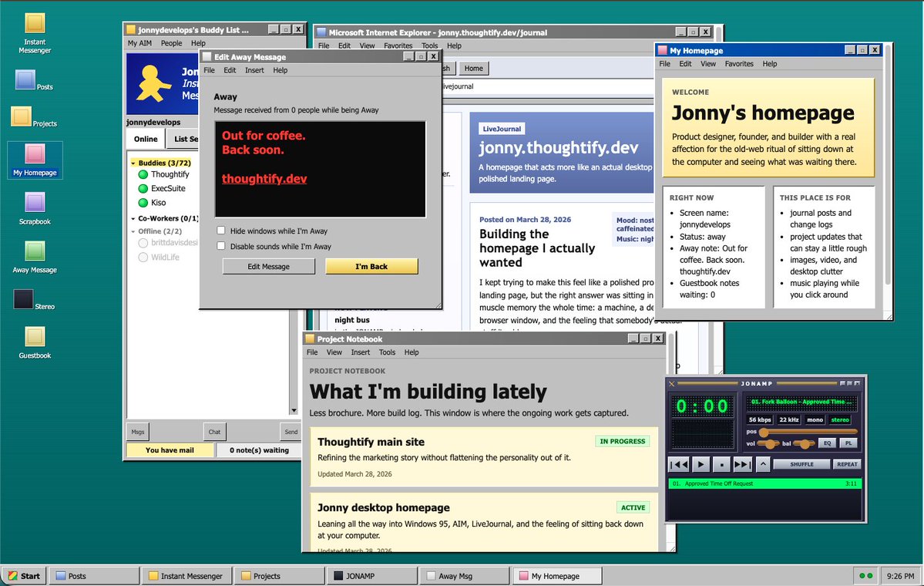Screen dimensions: 924x586
Task: Click the Start button on taskbar
Action: (x=25, y=576)
